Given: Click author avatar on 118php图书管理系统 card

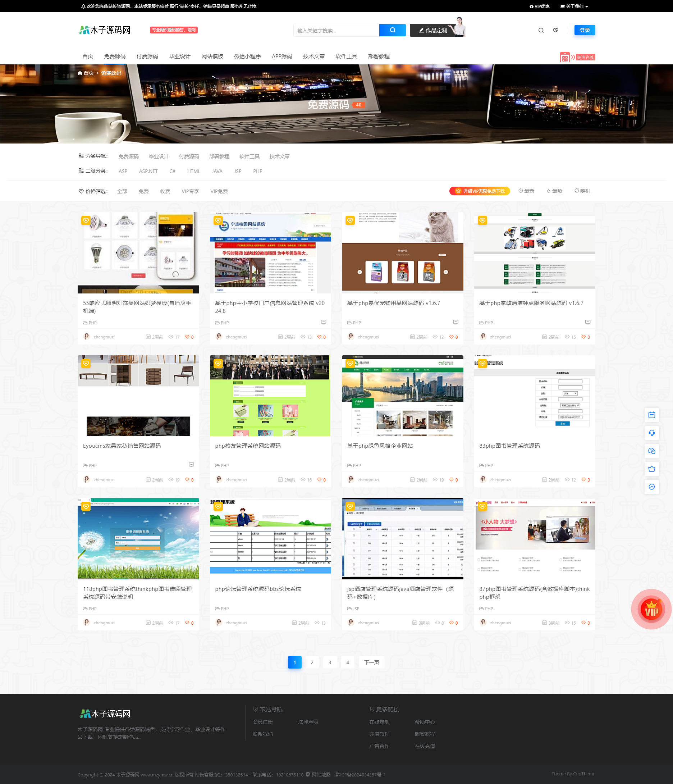Looking at the screenshot, I should (87, 623).
